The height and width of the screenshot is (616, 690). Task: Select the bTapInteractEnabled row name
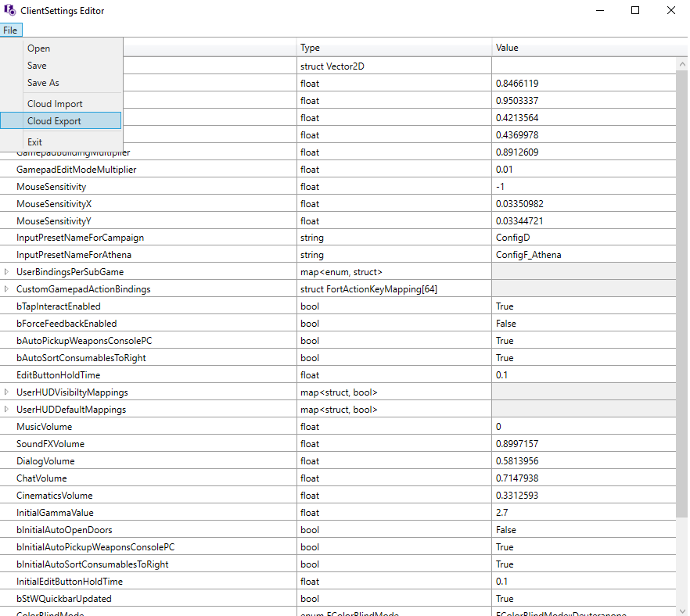(x=59, y=306)
